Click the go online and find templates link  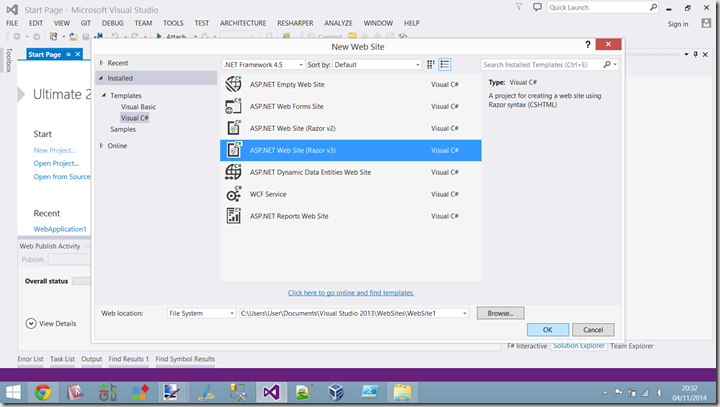coord(351,293)
